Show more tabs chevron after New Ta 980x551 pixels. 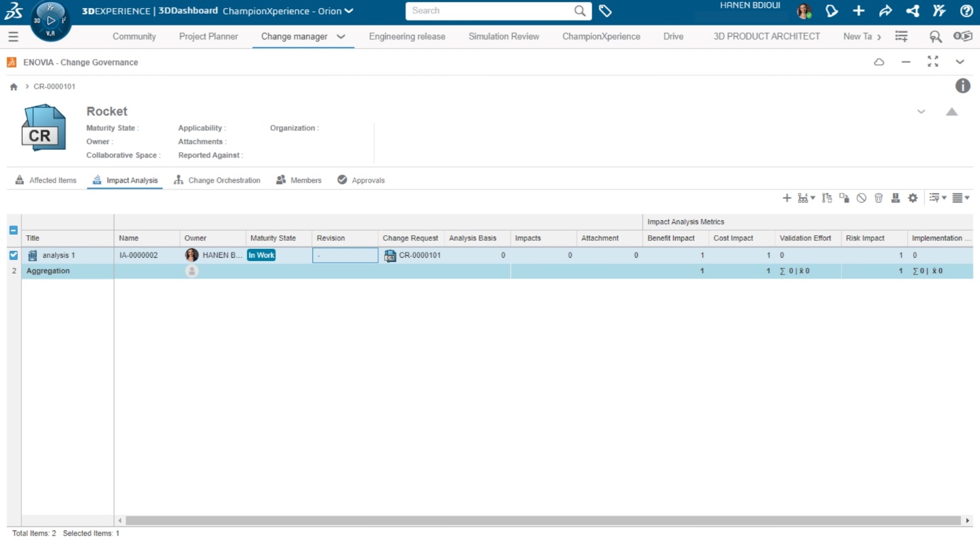click(878, 37)
